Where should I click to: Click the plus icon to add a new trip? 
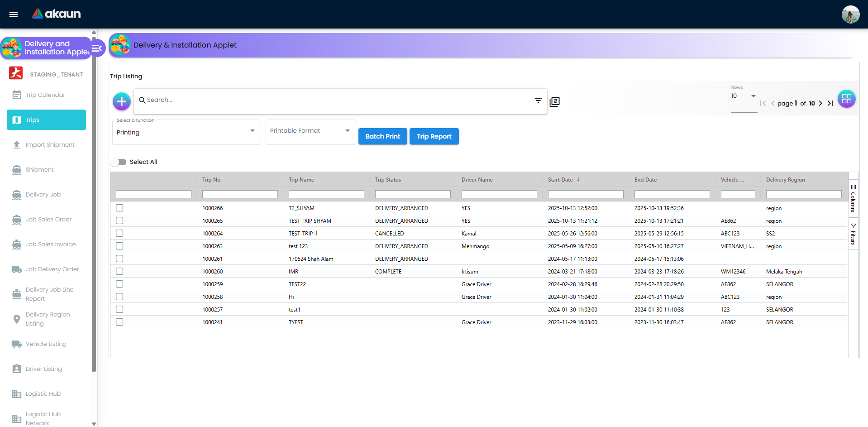(x=121, y=101)
